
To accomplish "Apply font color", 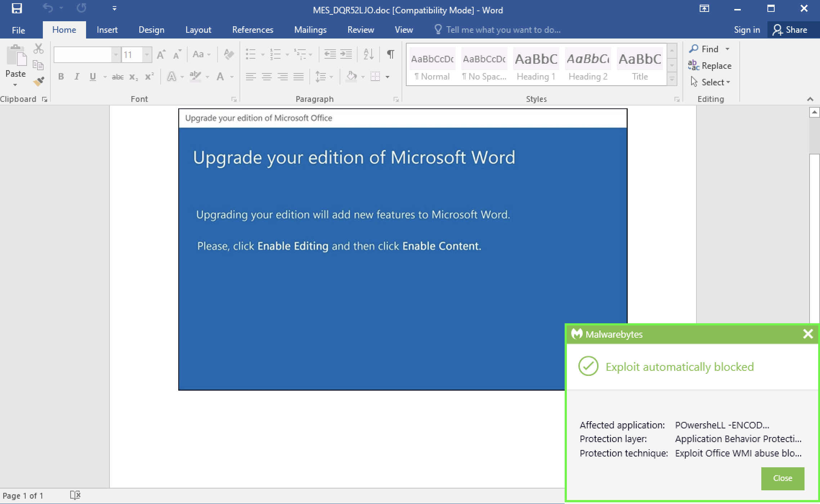I will [x=220, y=77].
